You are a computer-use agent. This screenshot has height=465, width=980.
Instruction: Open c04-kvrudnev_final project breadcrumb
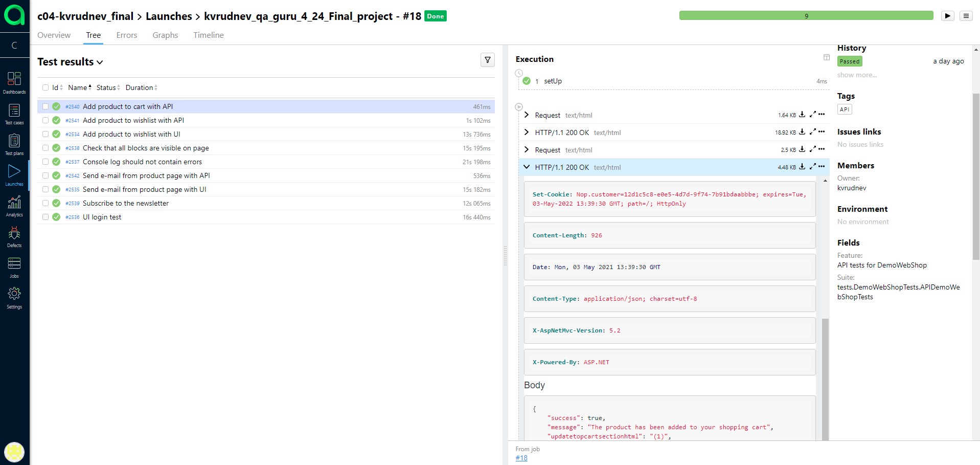pos(85,16)
